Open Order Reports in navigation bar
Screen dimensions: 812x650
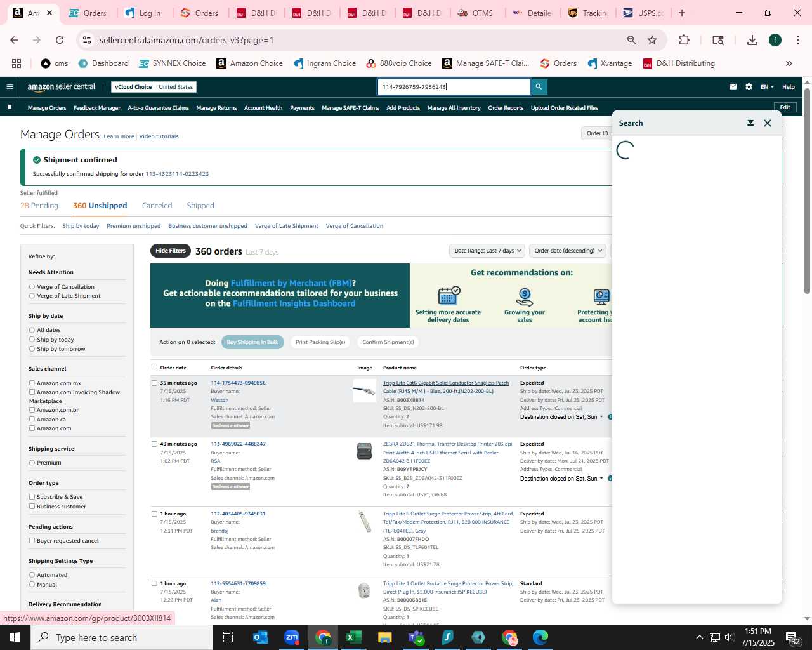pyautogui.click(x=506, y=108)
